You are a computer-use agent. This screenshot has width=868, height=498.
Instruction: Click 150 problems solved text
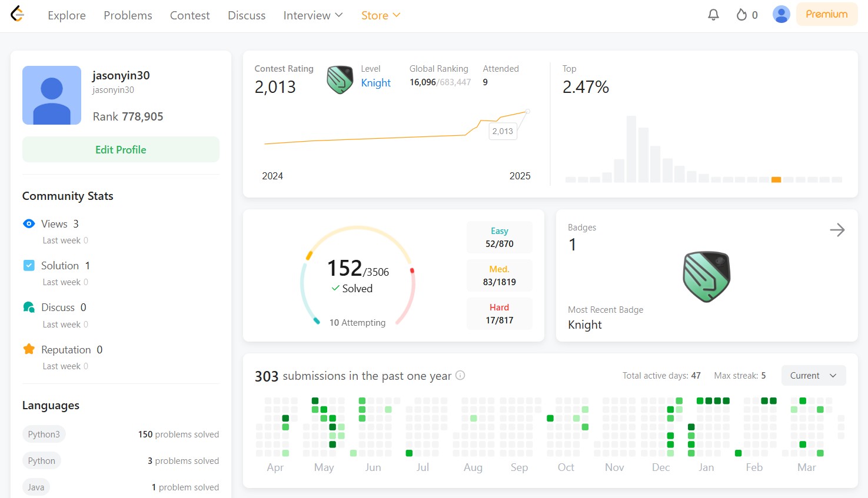click(178, 434)
